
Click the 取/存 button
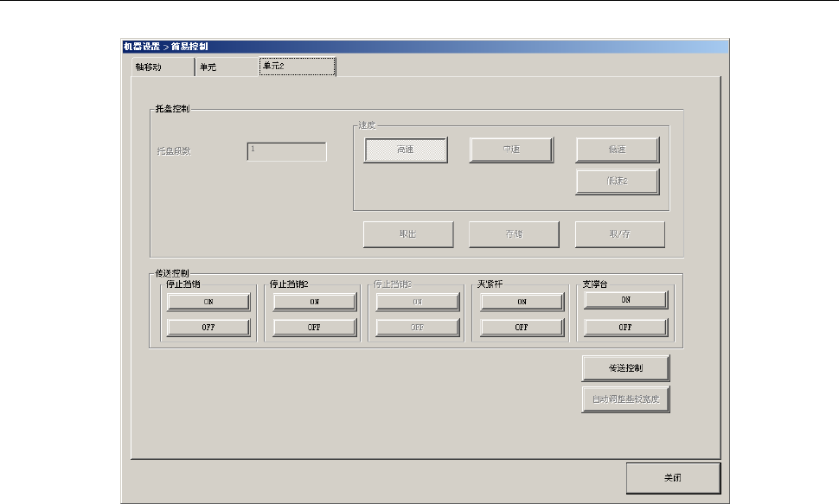click(620, 234)
